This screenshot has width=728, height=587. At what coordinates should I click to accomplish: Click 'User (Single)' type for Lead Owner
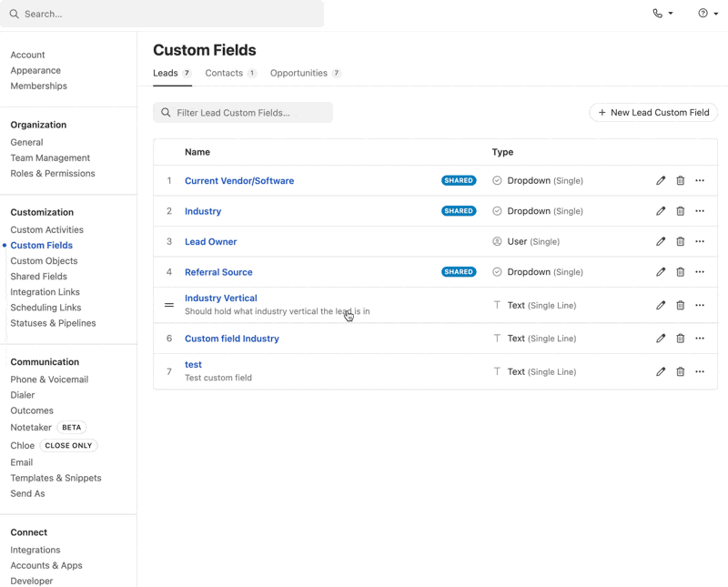[x=526, y=241]
